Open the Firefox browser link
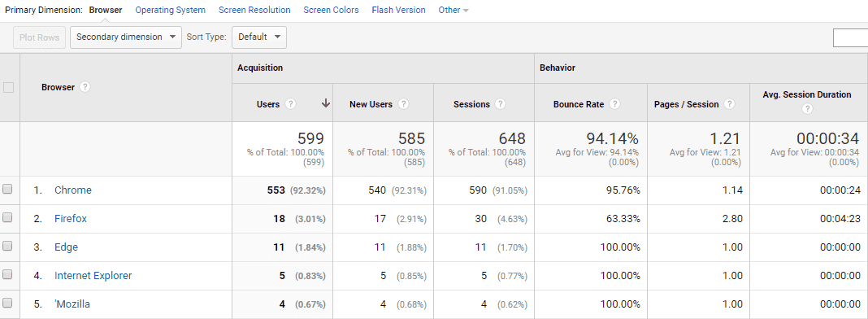This screenshot has height=319, width=868. click(71, 219)
